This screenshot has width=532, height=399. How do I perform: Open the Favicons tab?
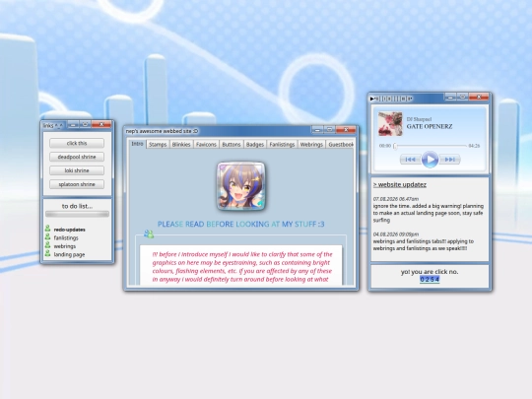click(x=206, y=144)
